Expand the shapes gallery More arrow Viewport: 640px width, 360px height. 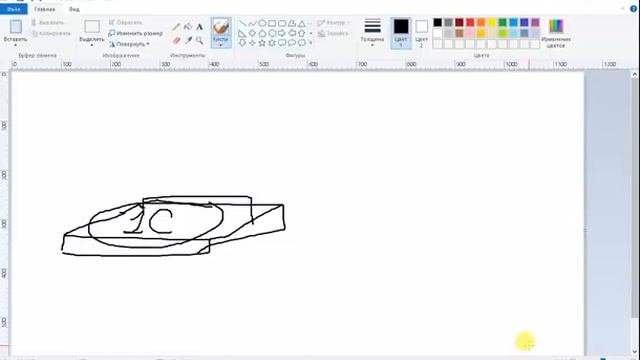point(311,42)
